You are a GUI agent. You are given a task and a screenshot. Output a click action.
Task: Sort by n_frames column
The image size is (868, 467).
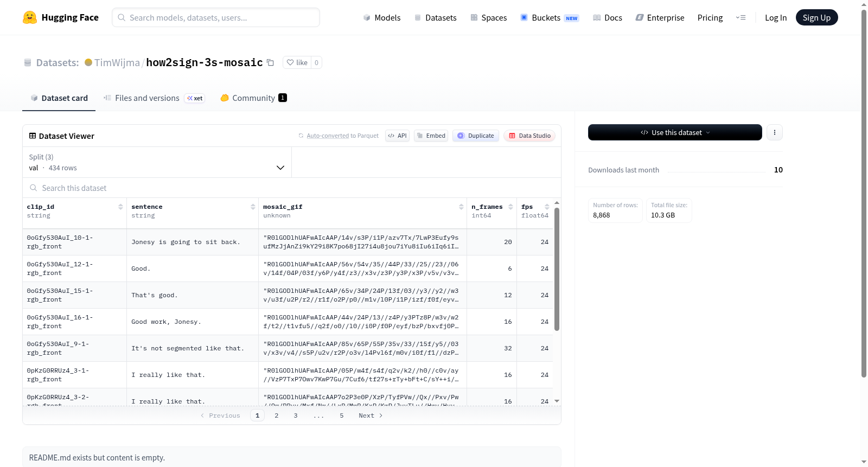pos(510,207)
